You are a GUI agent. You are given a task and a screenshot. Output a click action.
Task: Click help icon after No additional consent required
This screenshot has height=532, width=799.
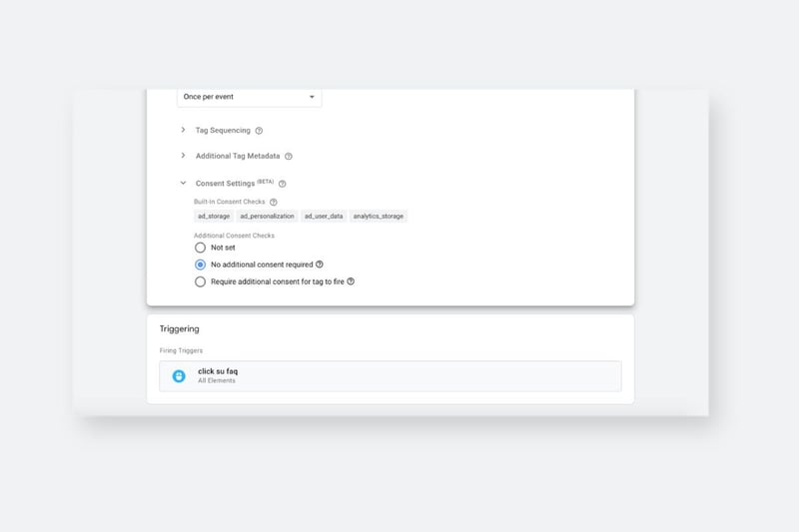pos(320,265)
